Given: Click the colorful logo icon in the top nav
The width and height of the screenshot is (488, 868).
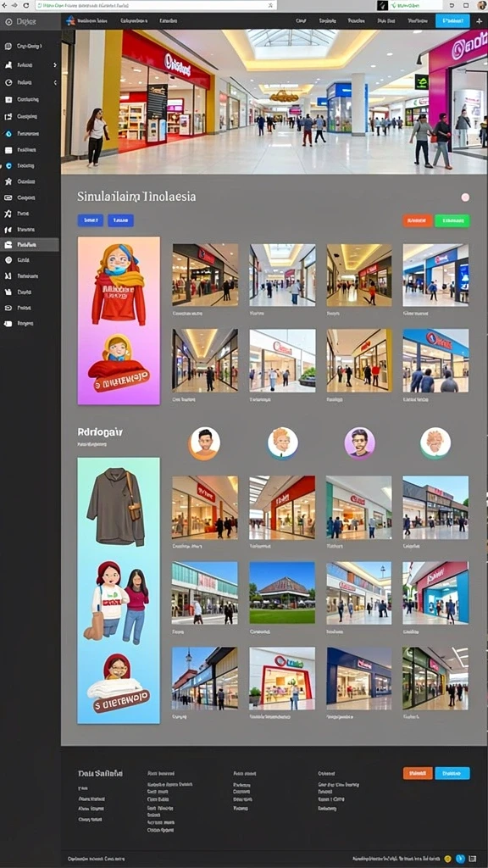Looking at the screenshot, I should click(x=70, y=21).
